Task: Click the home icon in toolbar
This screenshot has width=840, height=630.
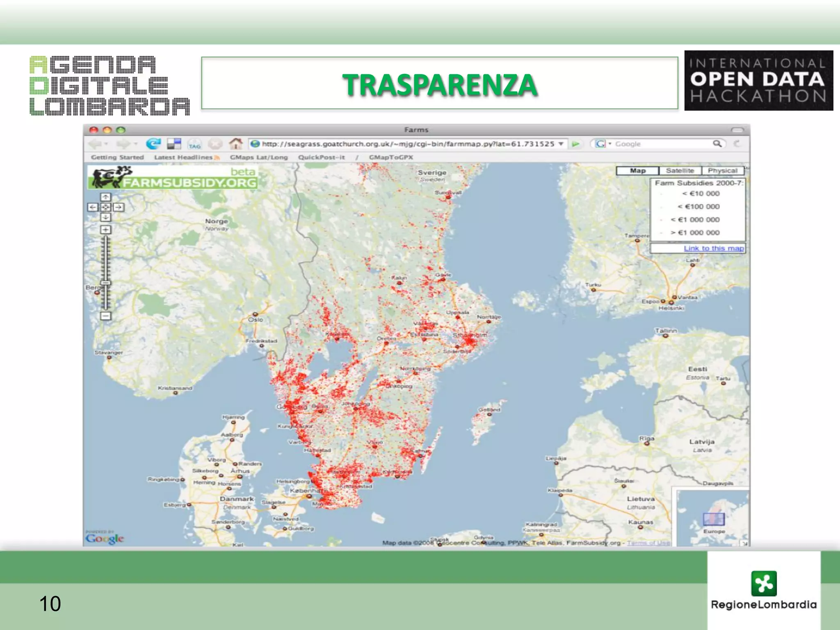Action: (x=235, y=144)
